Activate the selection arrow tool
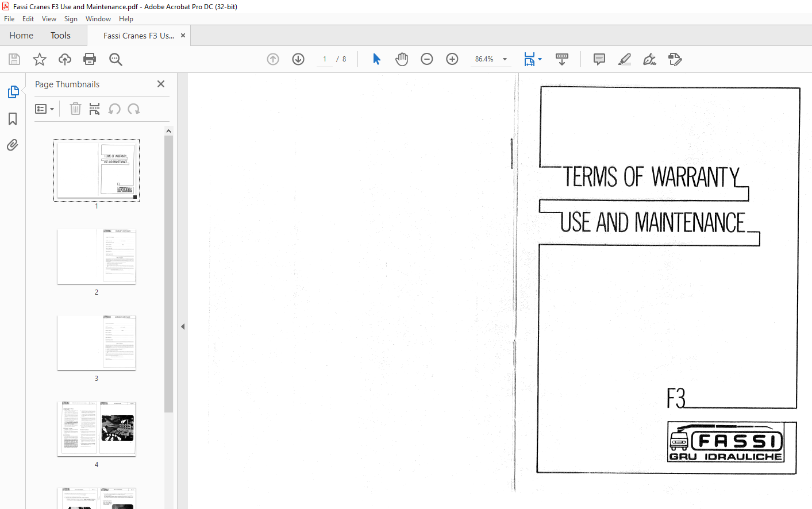Image resolution: width=812 pixels, height=509 pixels. pyautogui.click(x=376, y=59)
